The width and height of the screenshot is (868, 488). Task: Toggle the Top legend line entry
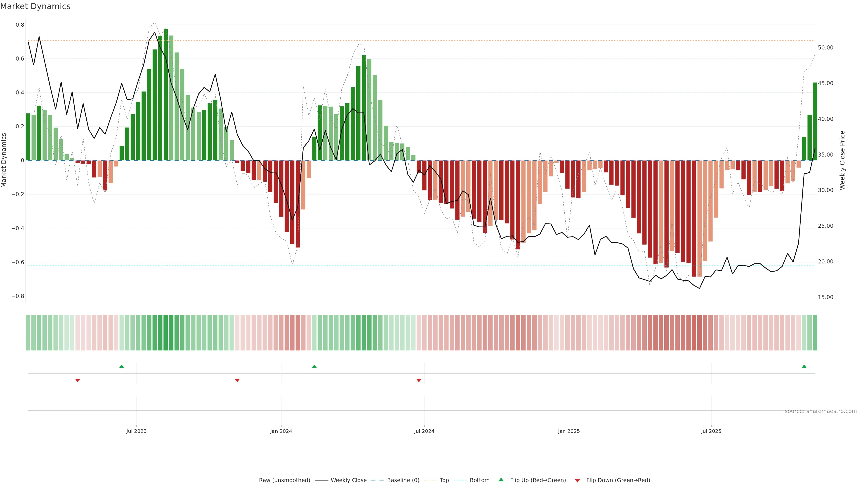coord(444,480)
